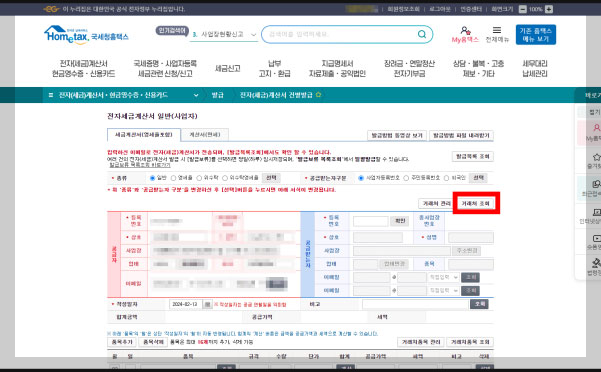601x372 pixels.
Task: Focus the 작성일자 date field
Action: (186, 304)
